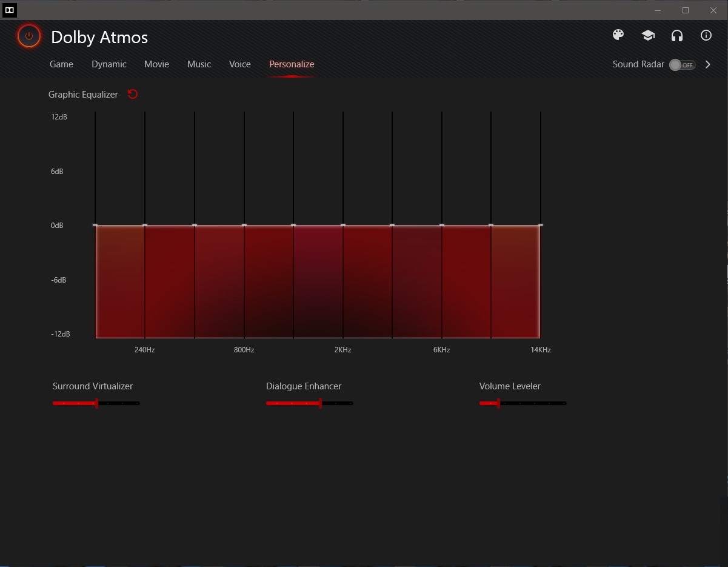
Task: Expand the panel with the right chevron
Action: pyautogui.click(x=708, y=64)
